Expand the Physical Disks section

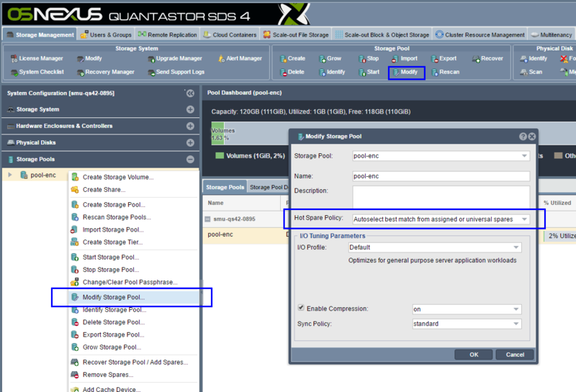point(190,142)
